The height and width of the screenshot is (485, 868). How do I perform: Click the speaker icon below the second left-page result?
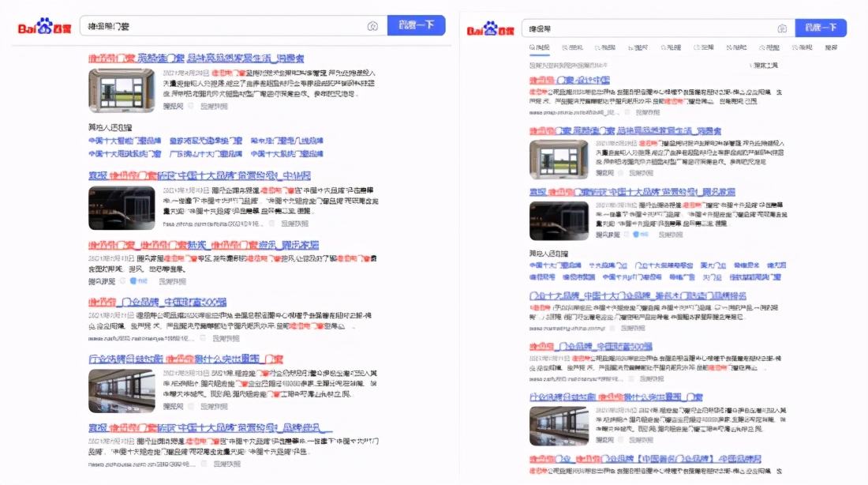[x=270, y=224]
